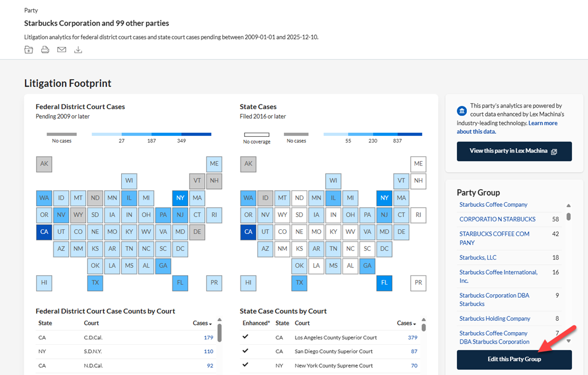Open Starbucks Holding Company party link
The image size is (588, 375).
[x=494, y=319]
